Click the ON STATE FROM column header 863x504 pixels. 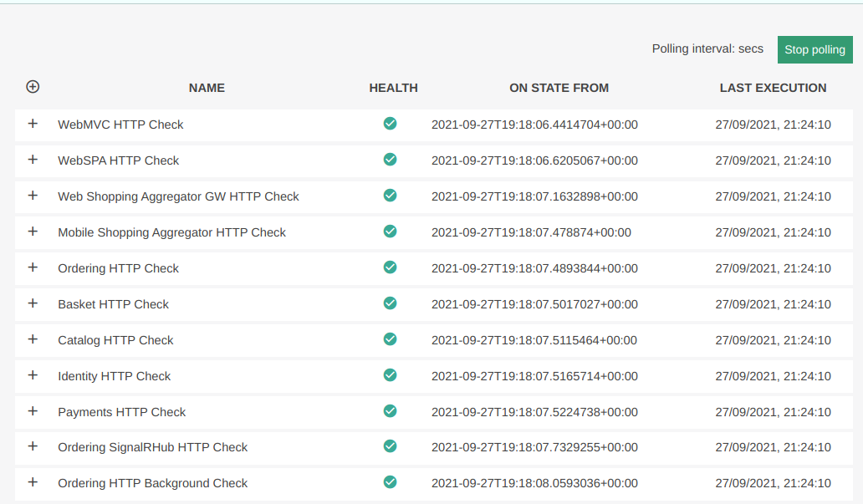[559, 88]
